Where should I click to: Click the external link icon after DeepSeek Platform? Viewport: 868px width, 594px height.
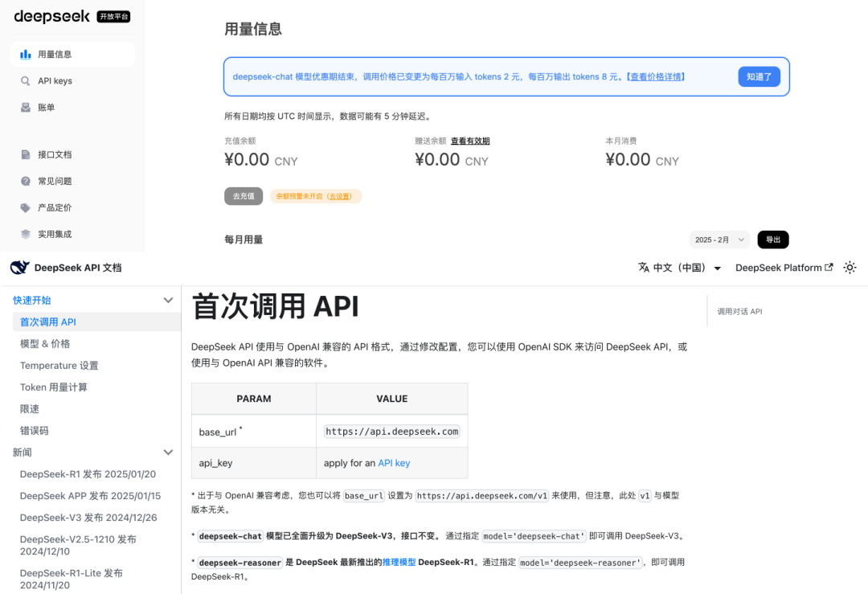(x=829, y=267)
